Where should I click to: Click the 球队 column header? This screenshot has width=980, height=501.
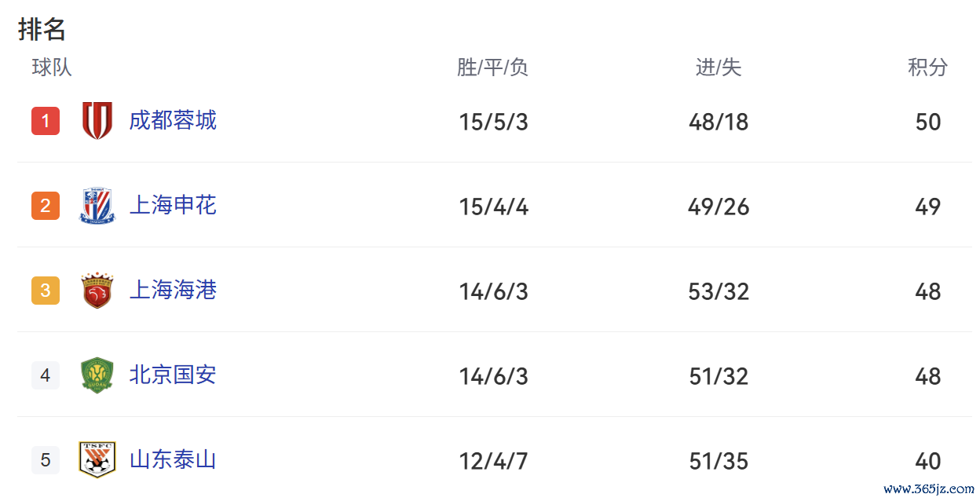[52, 68]
